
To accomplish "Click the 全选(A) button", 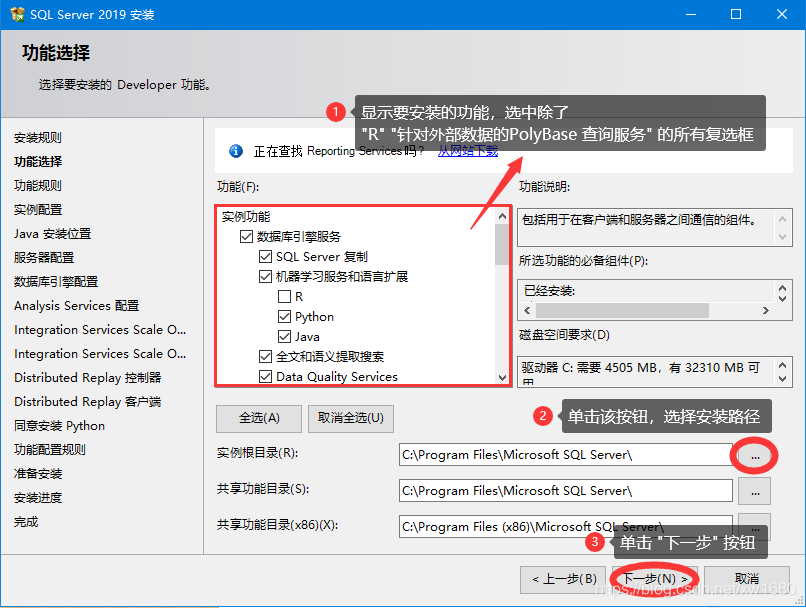I will 259,418.
